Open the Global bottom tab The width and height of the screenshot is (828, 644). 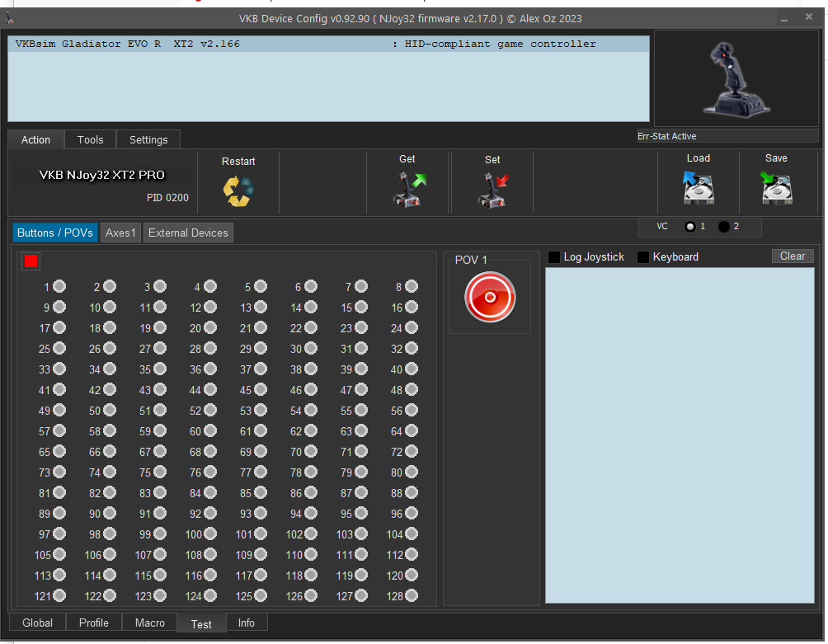[37, 623]
